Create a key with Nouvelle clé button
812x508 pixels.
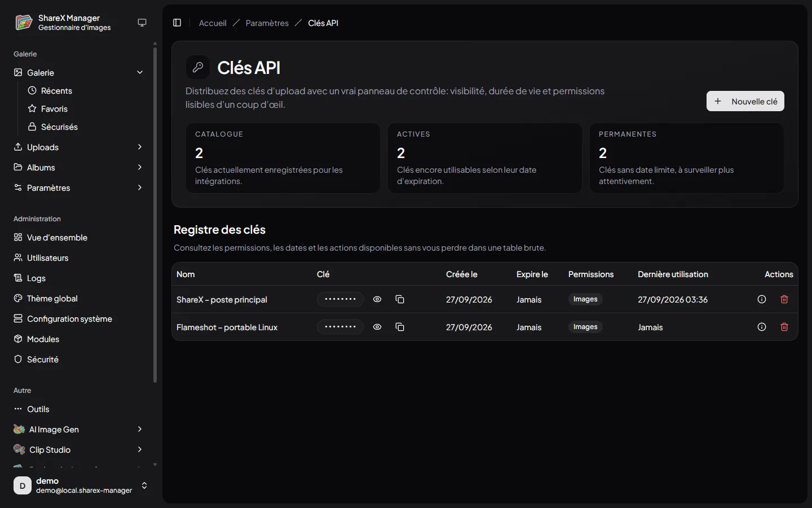pos(745,101)
